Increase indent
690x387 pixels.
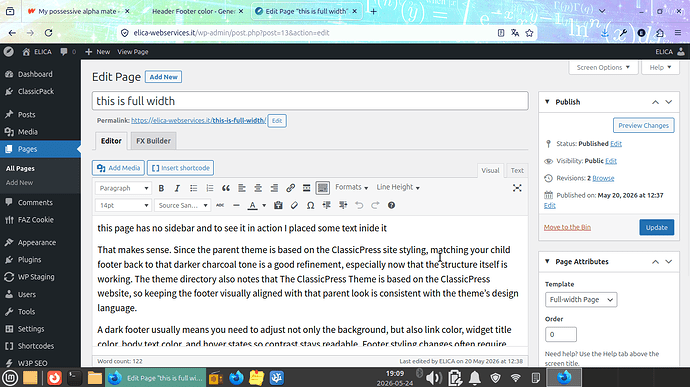(x=343, y=205)
